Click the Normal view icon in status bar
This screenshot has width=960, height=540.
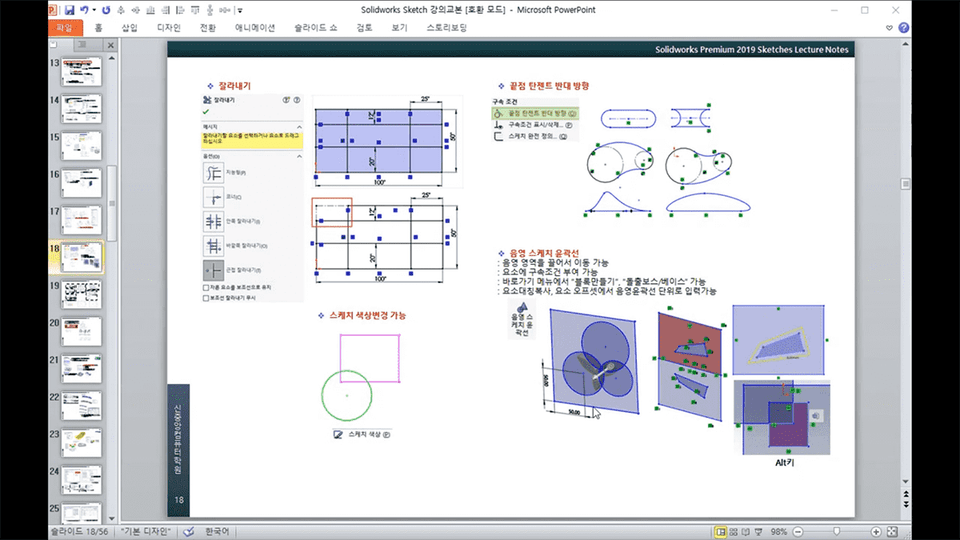coord(721,532)
